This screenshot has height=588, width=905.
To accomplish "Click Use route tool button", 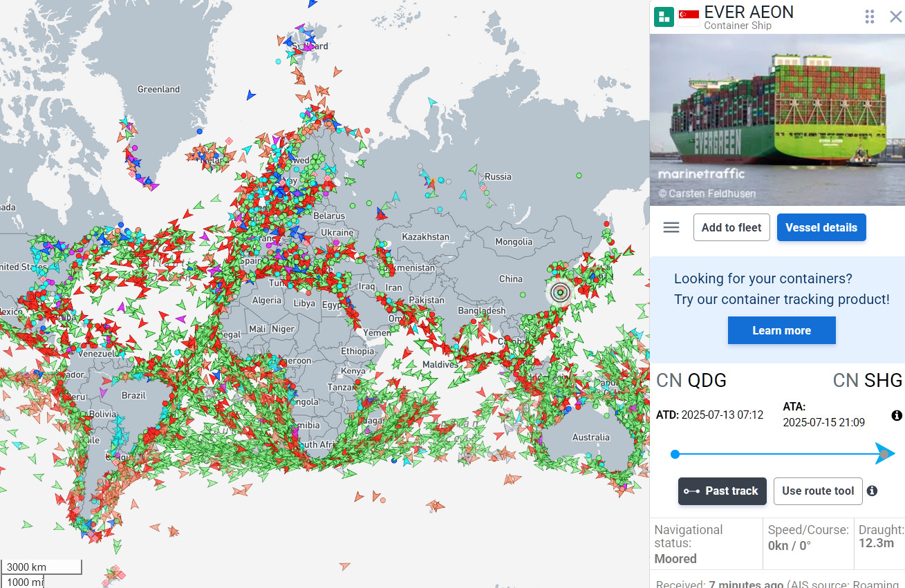I will click(x=818, y=491).
